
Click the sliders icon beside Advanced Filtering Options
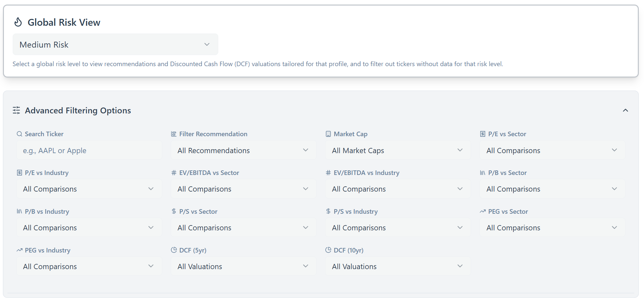click(16, 110)
